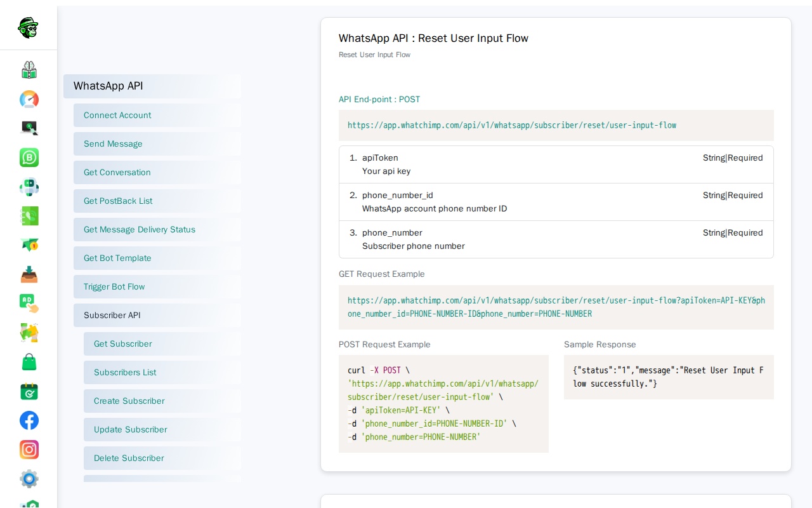Open Get PostBack List entry
The height and width of the screenshot is (508, 812).
click(x=157, y=201)
